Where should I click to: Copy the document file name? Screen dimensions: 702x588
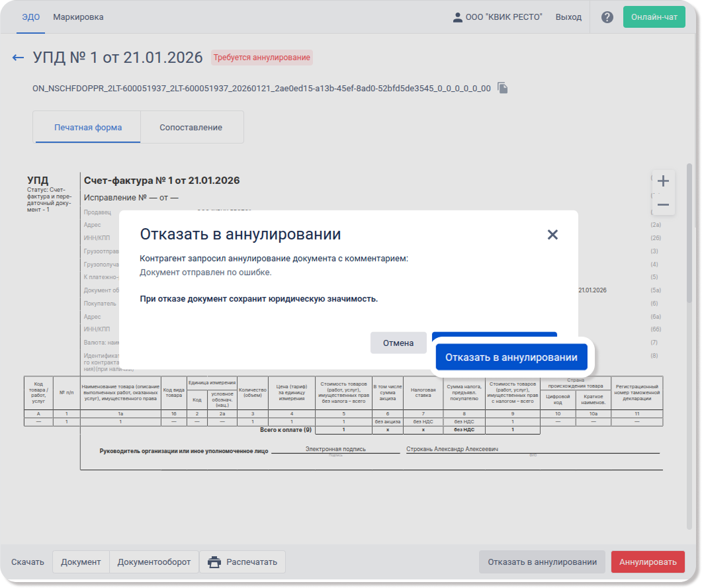coord(503,88)
